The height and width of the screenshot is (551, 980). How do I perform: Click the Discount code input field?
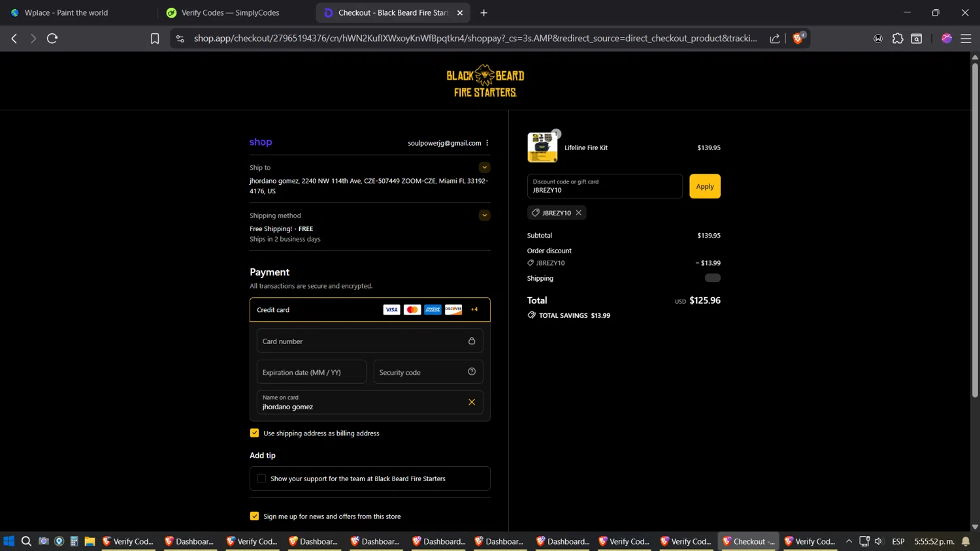coord(605,186)
